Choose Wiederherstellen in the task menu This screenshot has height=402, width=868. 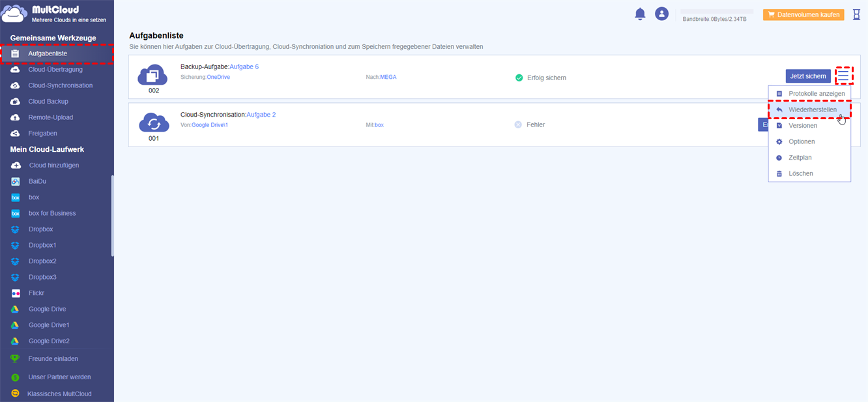(x=809, y=109)
